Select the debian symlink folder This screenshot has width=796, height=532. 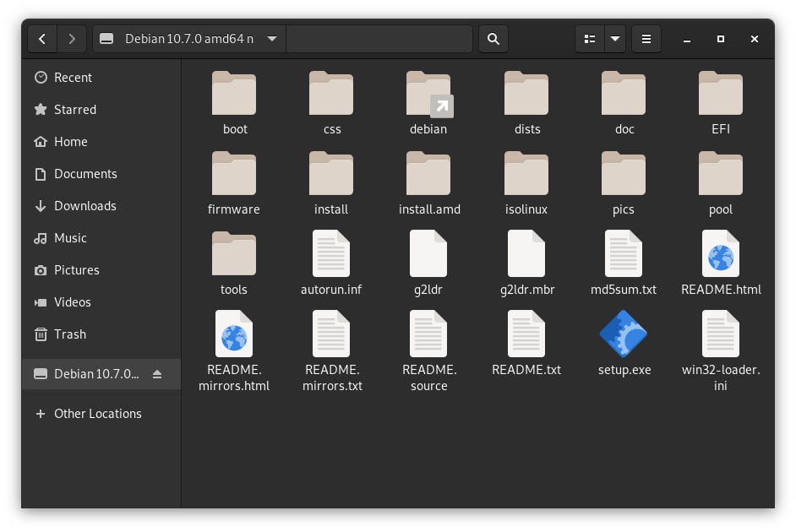tap(428, 103)
